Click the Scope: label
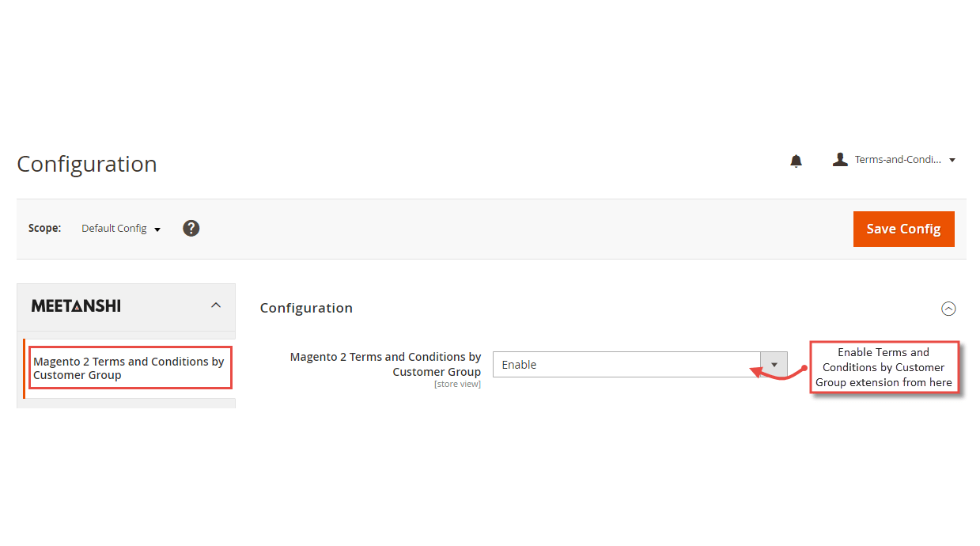The width and height of the screenshot is (980, 546). 44,228
